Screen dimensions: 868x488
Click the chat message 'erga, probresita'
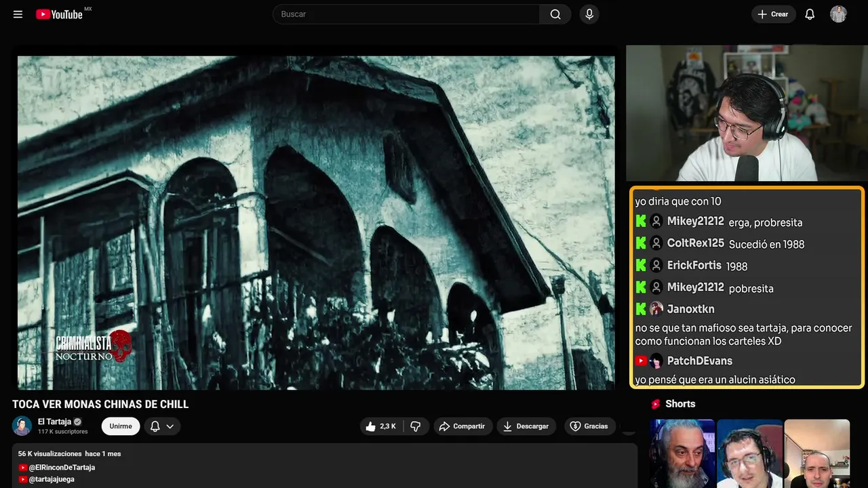[x=766, y=222]
